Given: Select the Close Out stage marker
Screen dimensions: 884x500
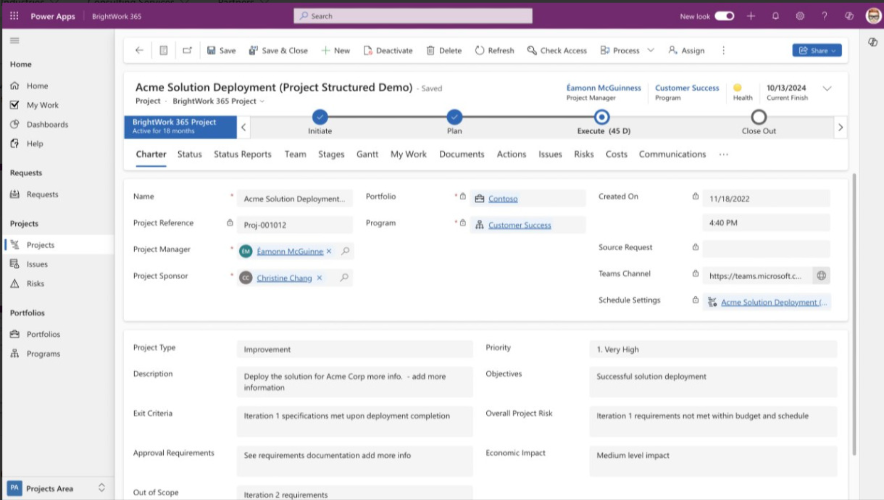Looking at the screenshot, I should [x=759, y=117].
